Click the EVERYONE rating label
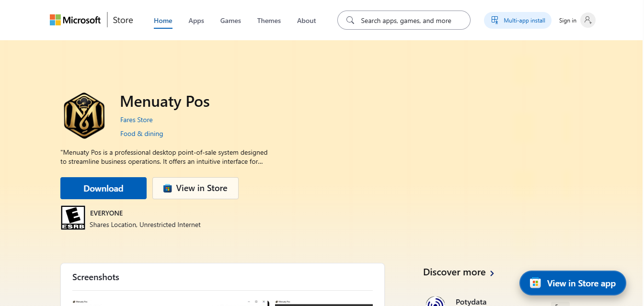The height and width of the screenshot is (306, 644). click(x=106, y=213)
